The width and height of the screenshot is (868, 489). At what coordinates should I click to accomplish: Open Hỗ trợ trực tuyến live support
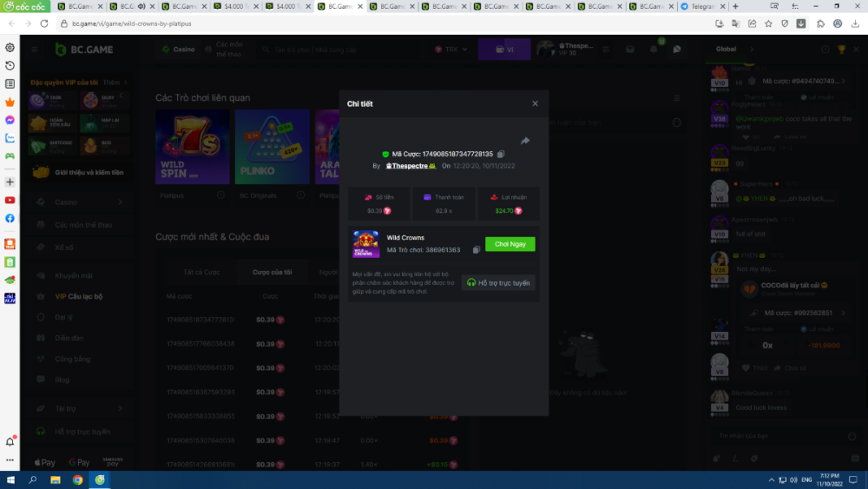pyautogui.click(x=498, y=283)
